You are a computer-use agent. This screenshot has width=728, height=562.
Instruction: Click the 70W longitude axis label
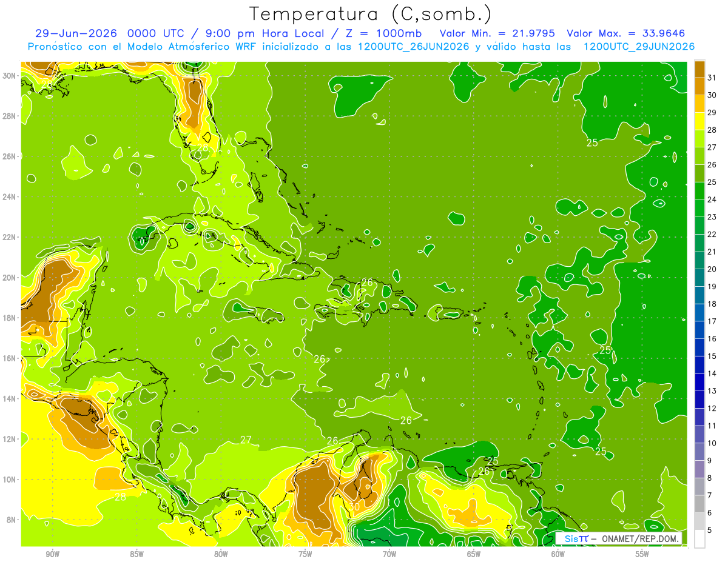click(x=389, y=554)
